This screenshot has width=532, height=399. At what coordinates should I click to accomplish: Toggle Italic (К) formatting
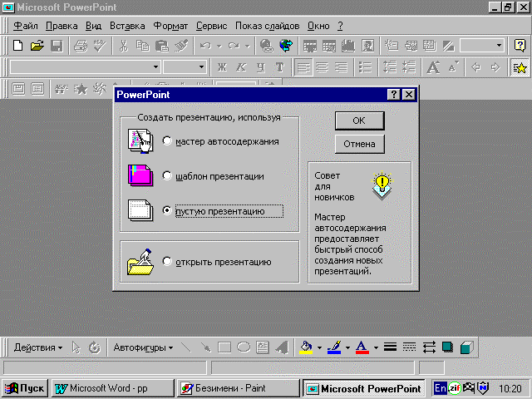tap(241, 67)
